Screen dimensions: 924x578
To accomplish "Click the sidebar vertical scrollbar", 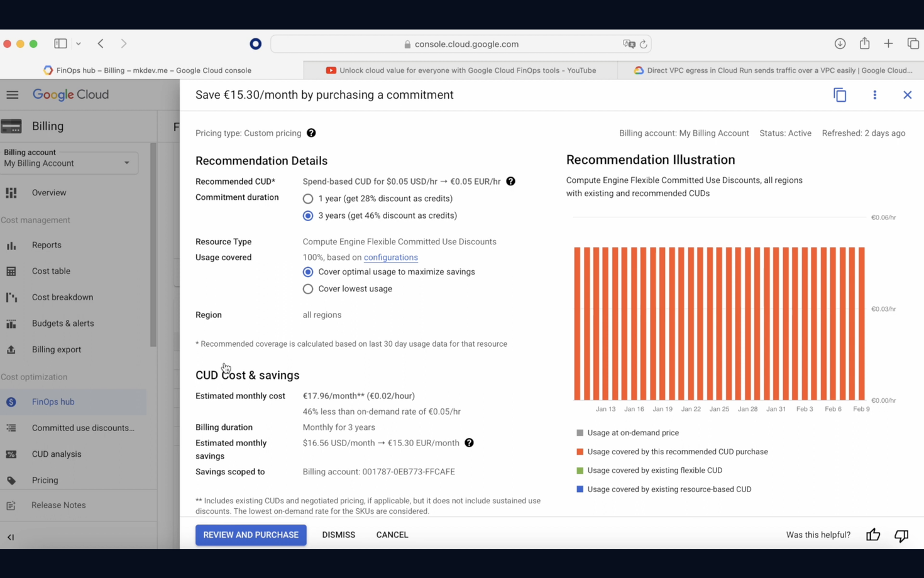I will [153, 245].
